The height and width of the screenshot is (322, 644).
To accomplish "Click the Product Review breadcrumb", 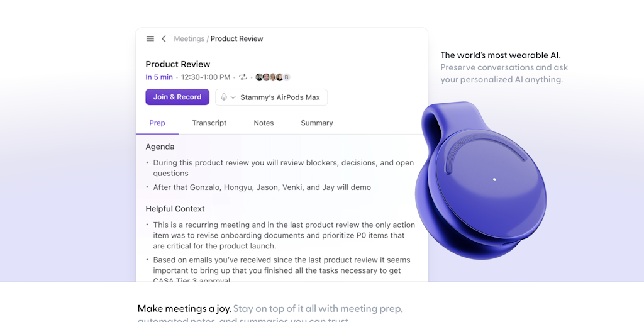I will [x=236, y=39].
